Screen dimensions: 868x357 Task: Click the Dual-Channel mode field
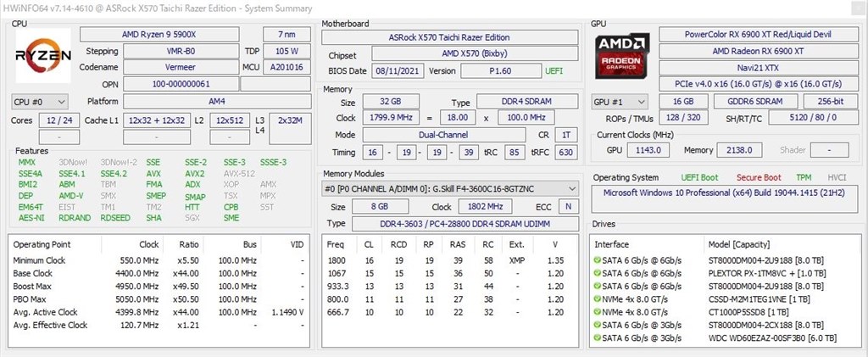(444, 135)
